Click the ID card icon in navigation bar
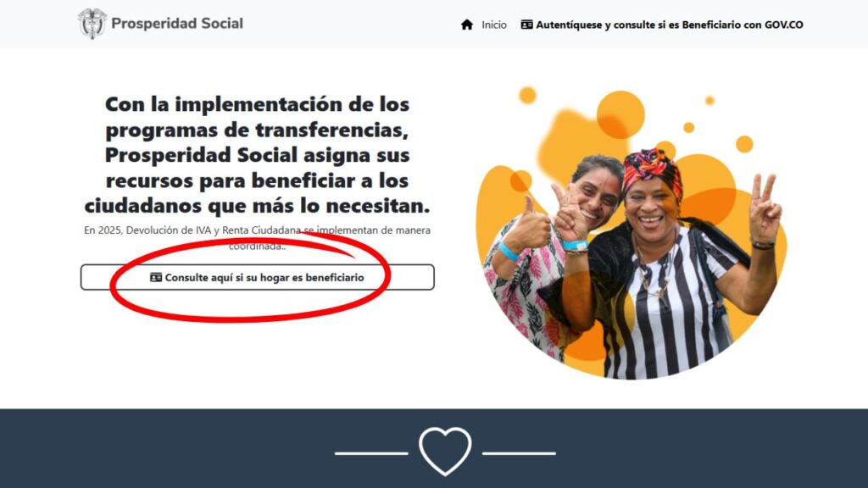Image resolution: width=868 pixels, height=488 pixels. pos(527,25)
